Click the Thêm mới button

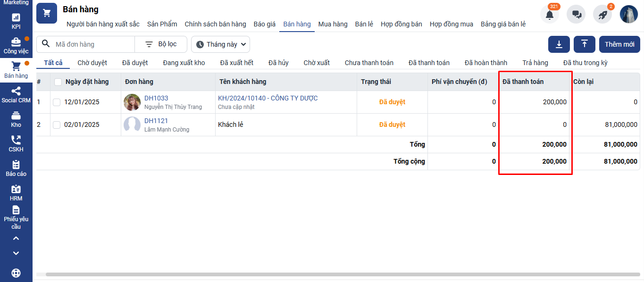pos(619,44)
